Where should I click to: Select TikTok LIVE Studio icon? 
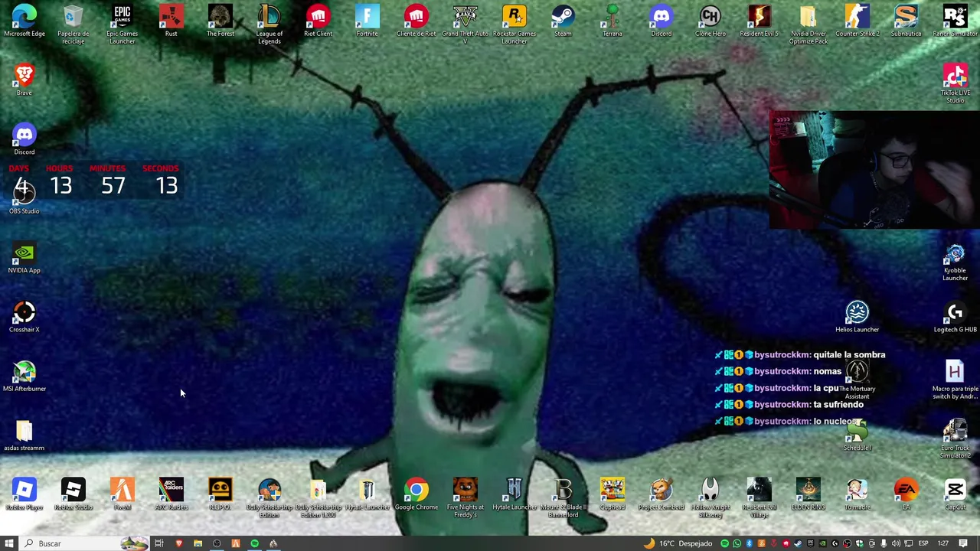pos(955,83)
